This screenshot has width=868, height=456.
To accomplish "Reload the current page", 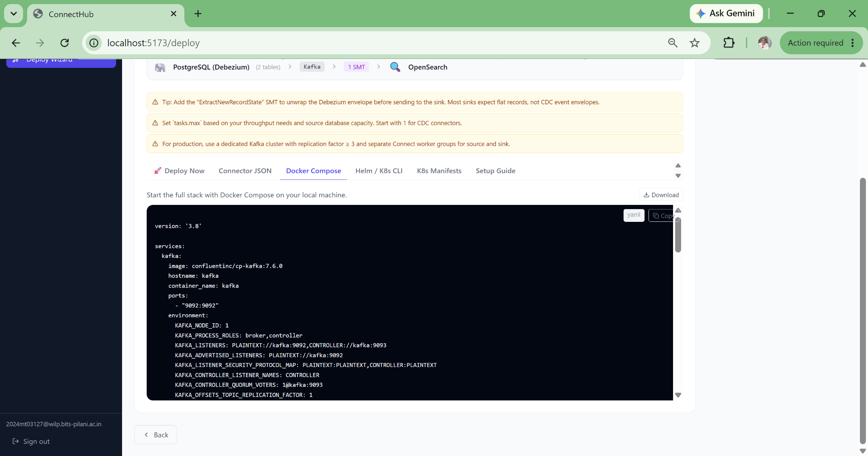I will (x=64, y=43).
